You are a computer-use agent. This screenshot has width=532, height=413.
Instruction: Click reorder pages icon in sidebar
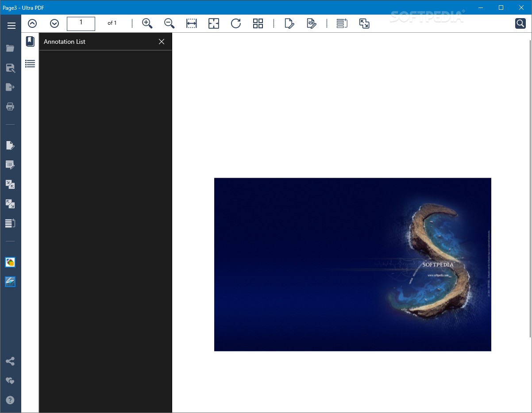pyautogui.click(x=10, y=223)
